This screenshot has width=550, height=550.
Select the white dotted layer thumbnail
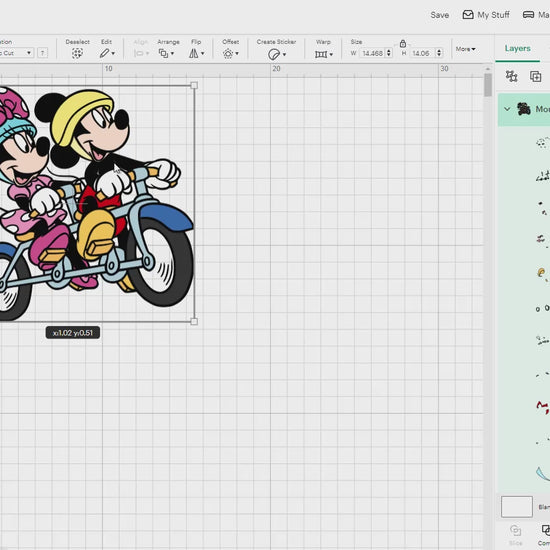point(543,143)
